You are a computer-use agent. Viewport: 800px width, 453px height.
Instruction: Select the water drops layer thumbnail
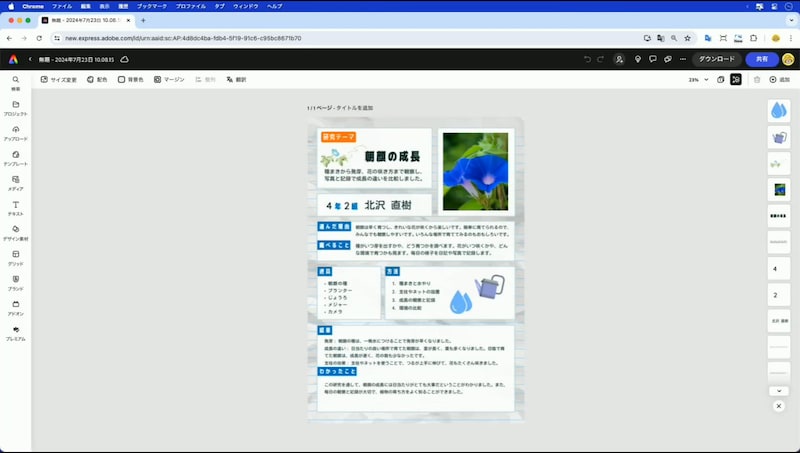pos(779,111)
